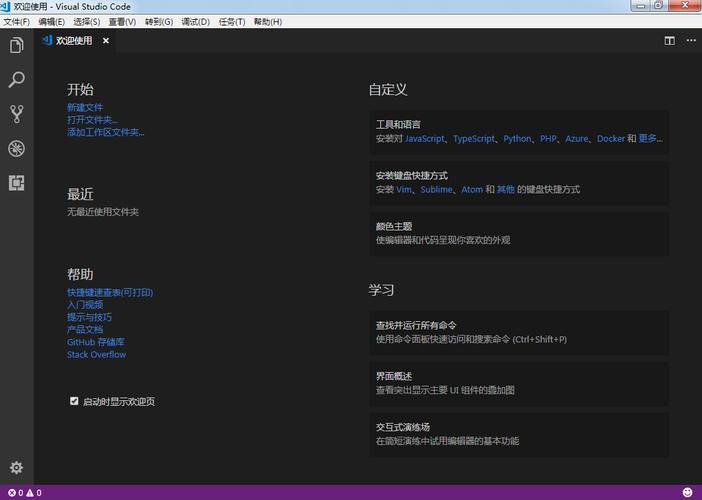Open the 界面概述 card
This screenshot has width=702, height=500.
(519, 384)
